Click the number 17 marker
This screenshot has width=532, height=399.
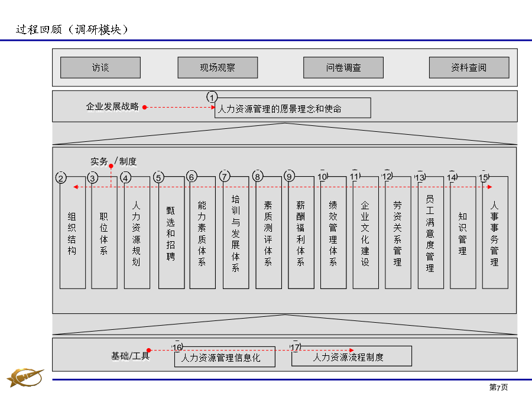click(x=296, y=347)
